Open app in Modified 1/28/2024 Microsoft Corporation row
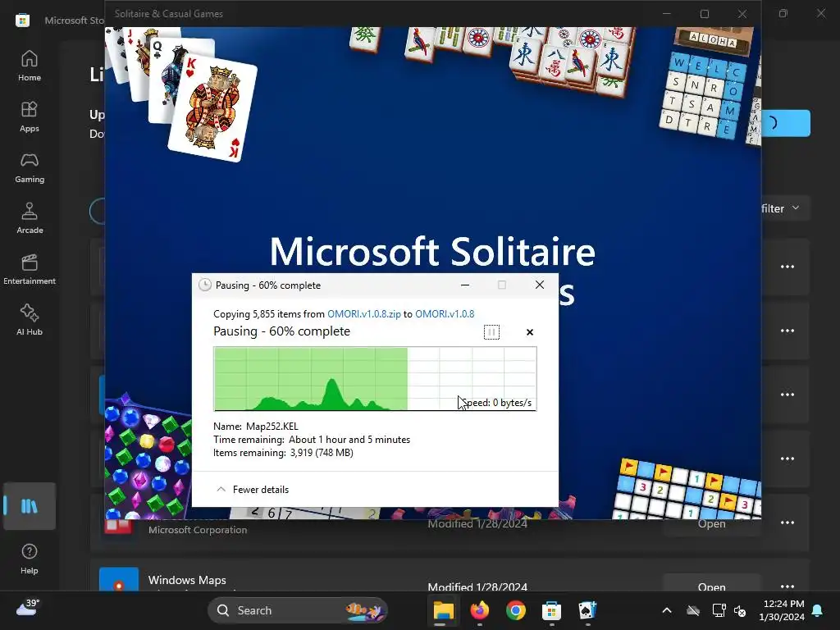The height and width of the screenshot is (630, 840). click(x=711, y=523)
